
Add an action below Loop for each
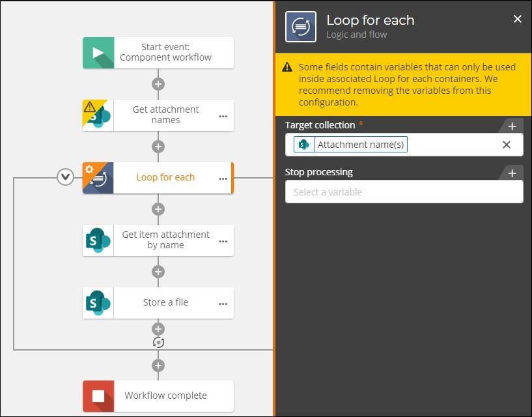158,209
